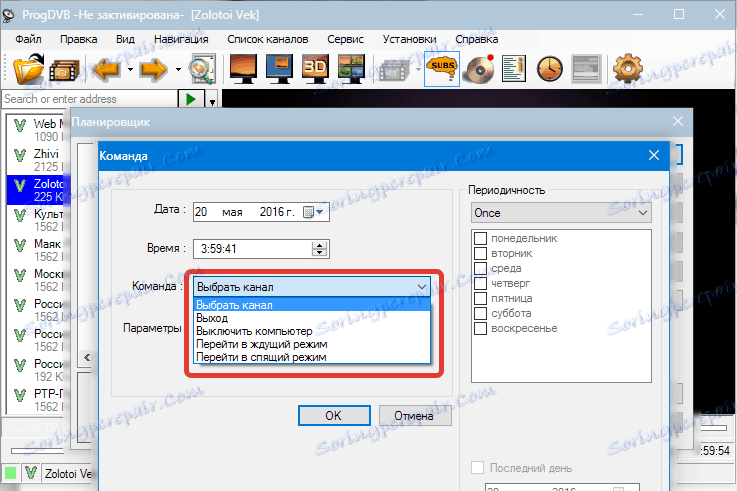This screenshot has height=491, width=737.
Task: Click the gray teletext panel icon
Action: coord(586,69)
